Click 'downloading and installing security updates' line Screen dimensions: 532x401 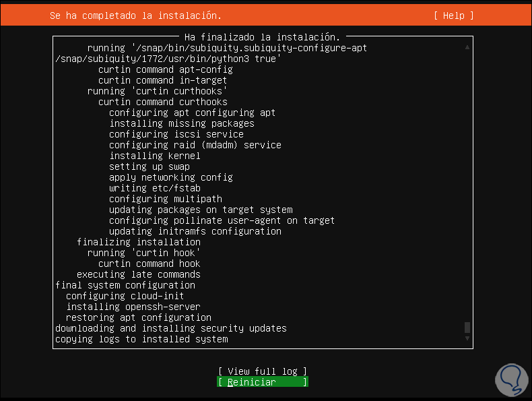(171, 328)
